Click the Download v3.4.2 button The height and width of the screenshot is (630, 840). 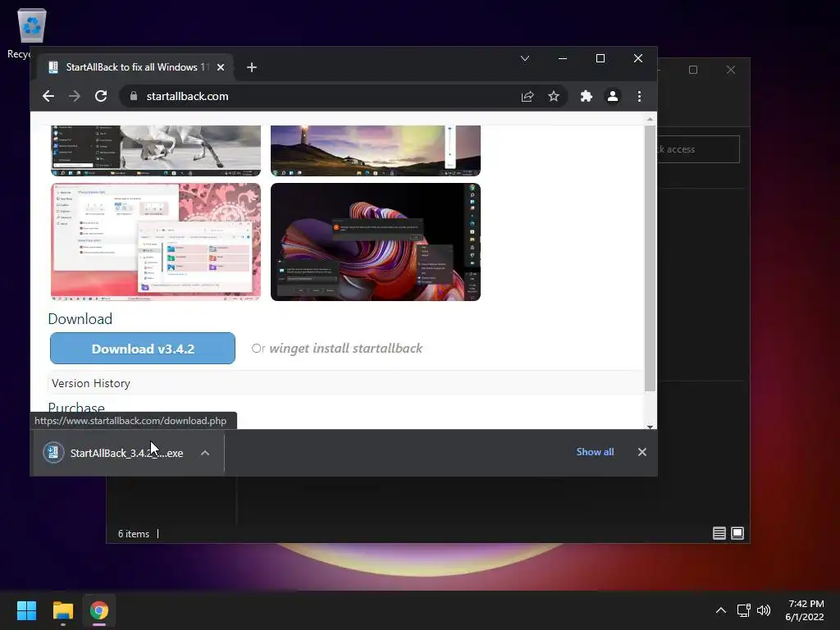[x=143, y=349]
